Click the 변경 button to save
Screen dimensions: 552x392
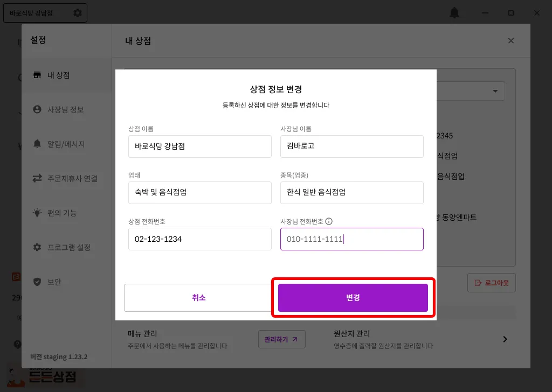[353, 298]
